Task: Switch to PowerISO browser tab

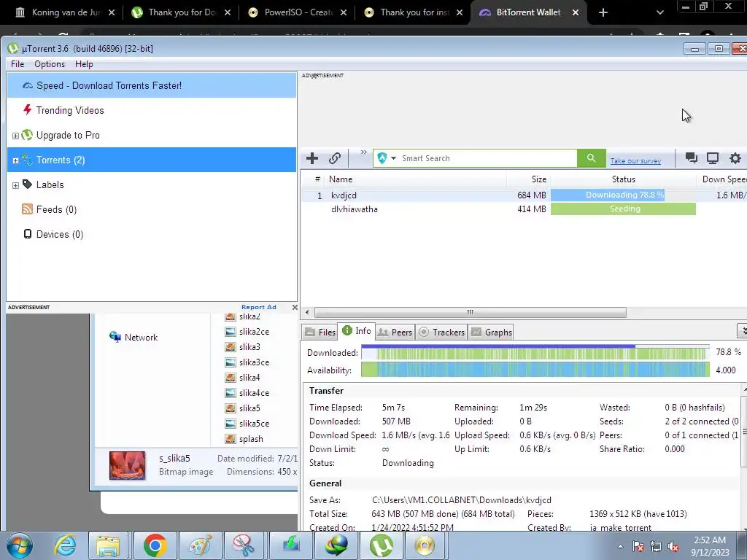Action: point(298,12)
